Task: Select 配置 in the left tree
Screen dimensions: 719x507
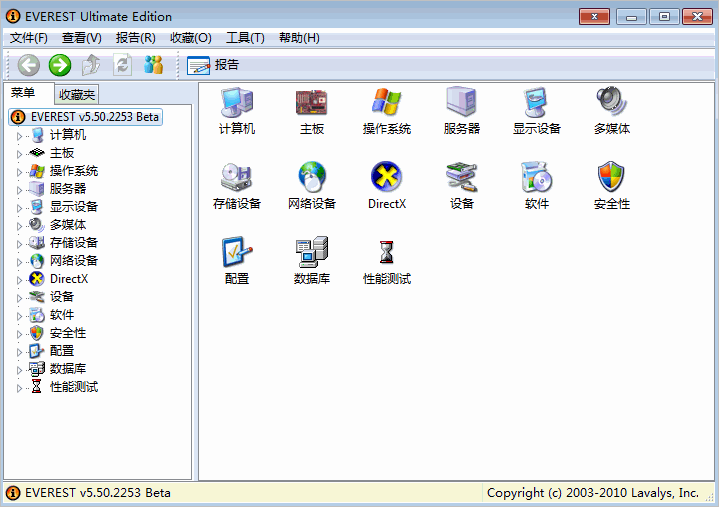Action: [x=62, y=351]
